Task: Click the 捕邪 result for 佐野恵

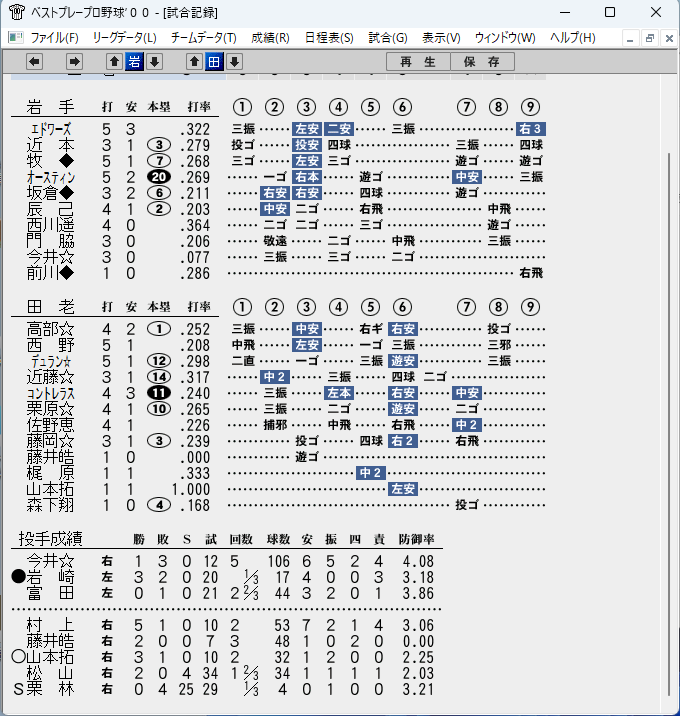Action: tap(275, 425)
